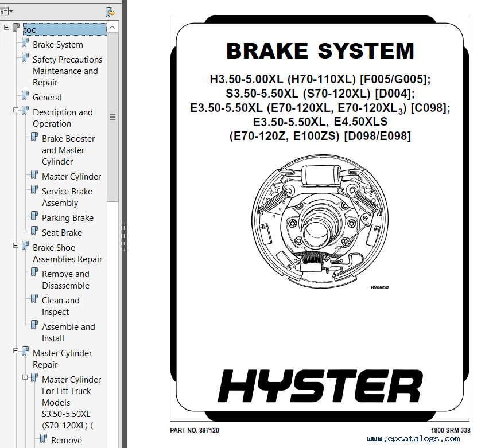Click the Master Cylinder bookmark icon
This screenshot has height=448, width=489.
pyautogui.click(x=34, y=175)
